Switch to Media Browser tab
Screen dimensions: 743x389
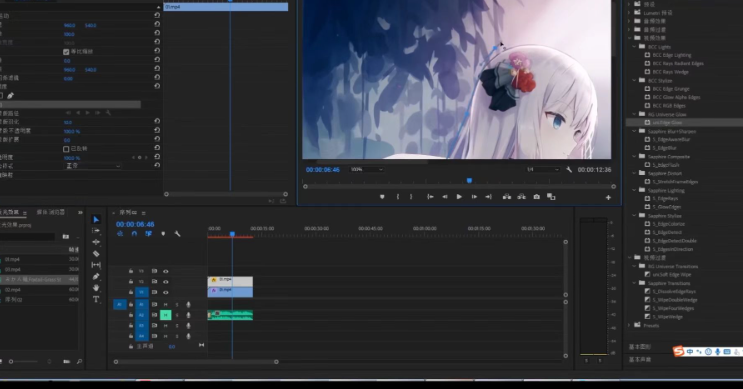[x=51, y=212]
